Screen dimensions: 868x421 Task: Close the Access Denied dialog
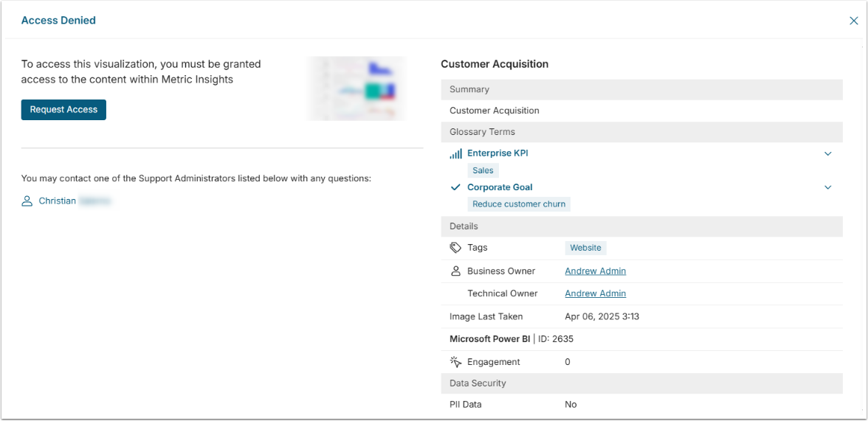click(x=853, y=21)
